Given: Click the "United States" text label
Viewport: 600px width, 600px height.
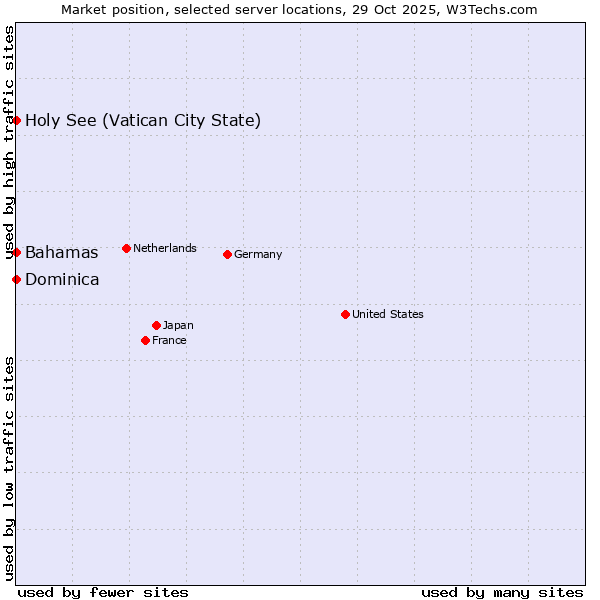Looking at the screenshot, I should click(x=388, y=314).
